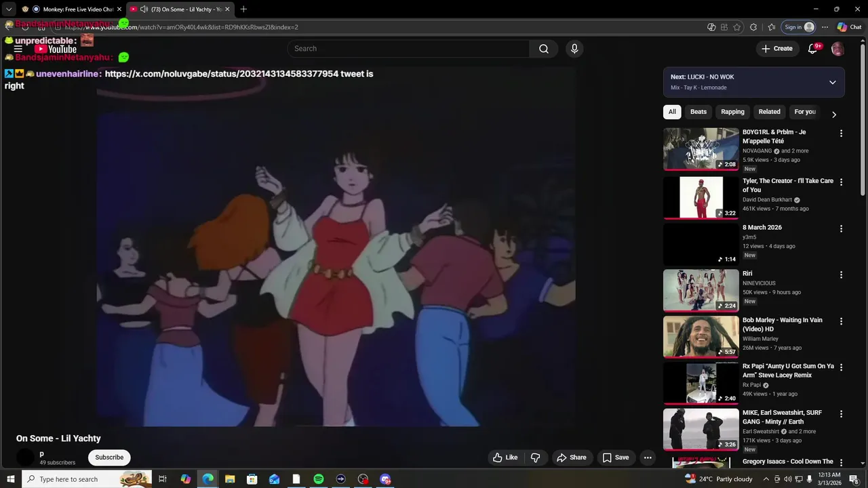Open options for Riri video
The width and height of the screenshot is (868, 488).
point(841,275)
